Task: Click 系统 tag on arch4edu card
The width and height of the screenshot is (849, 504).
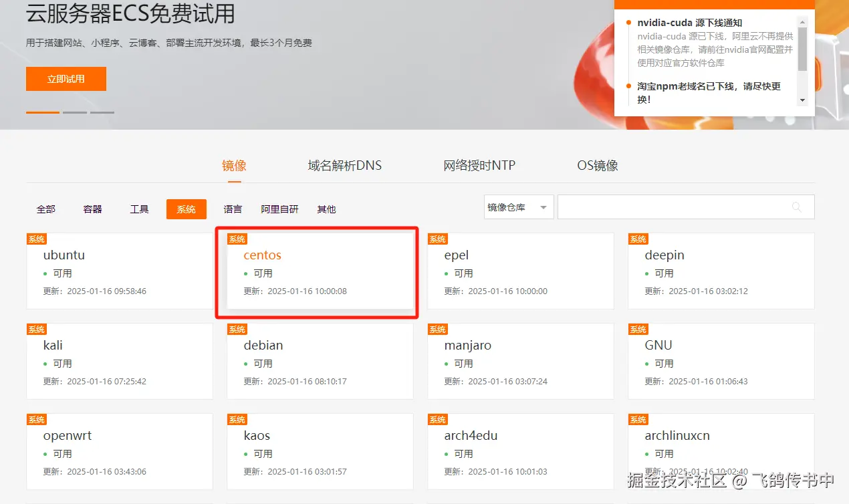Action: pos(438,420)
